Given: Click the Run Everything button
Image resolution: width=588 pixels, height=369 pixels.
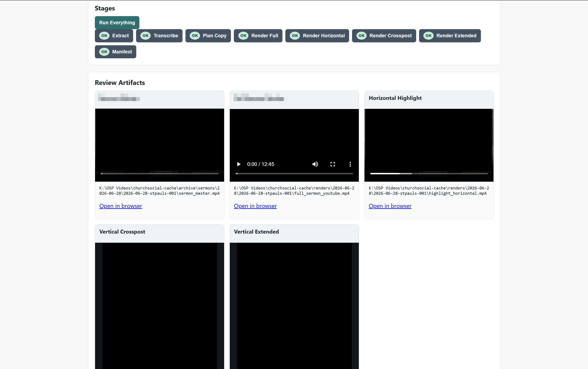Looking at the screenshot, I should pyautogui.click(x=117, y=23).
